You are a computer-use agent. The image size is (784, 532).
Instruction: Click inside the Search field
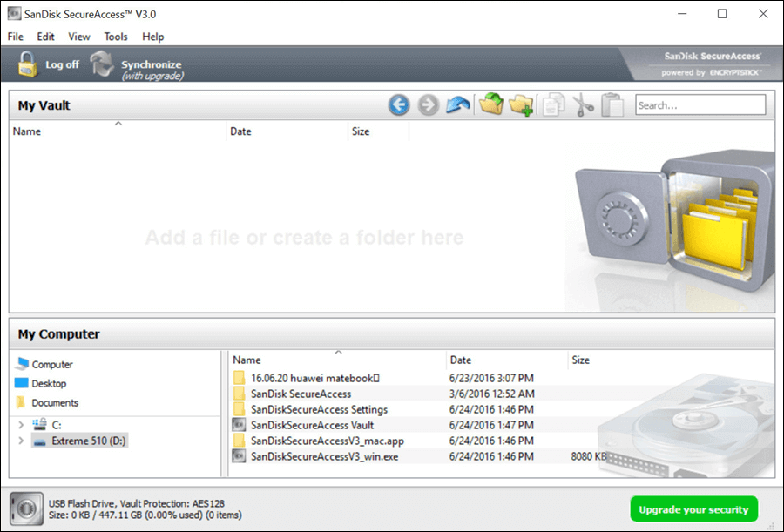coord(700,104)
